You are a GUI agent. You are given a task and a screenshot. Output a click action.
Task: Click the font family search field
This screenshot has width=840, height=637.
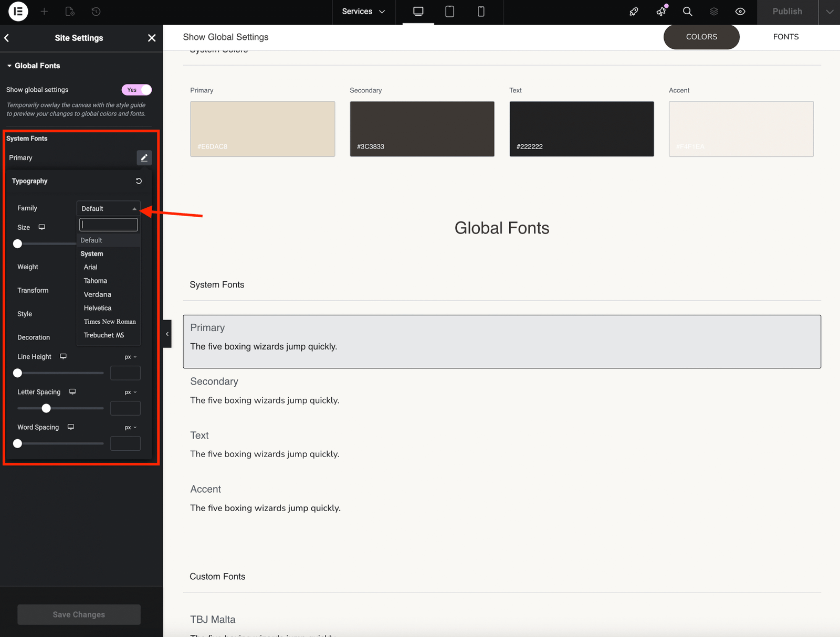tap(109, 225)
